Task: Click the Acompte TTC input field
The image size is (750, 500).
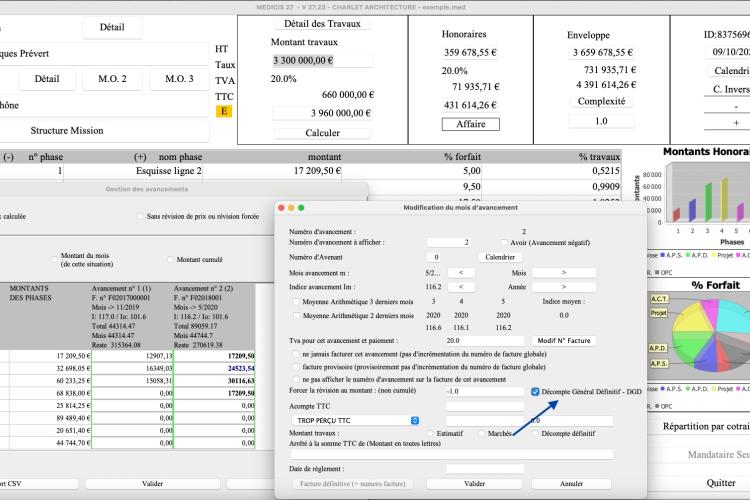Action: tap(485, 406)
